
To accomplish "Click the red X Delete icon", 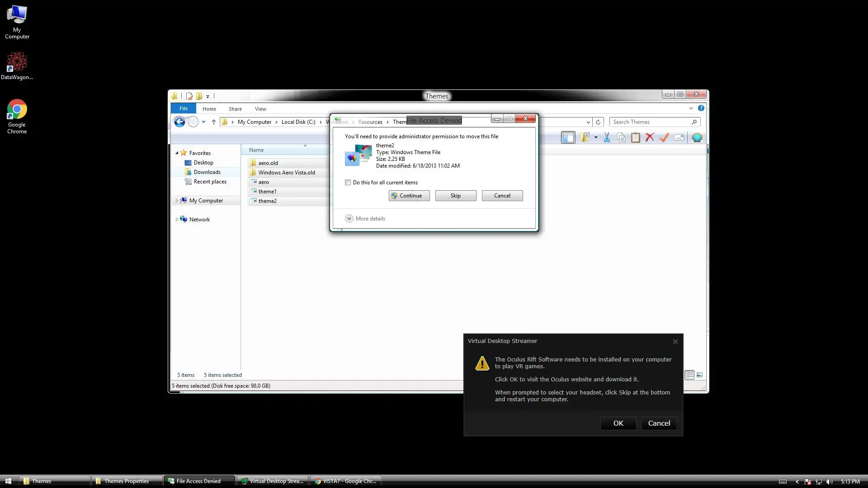I will coord(650,138).
